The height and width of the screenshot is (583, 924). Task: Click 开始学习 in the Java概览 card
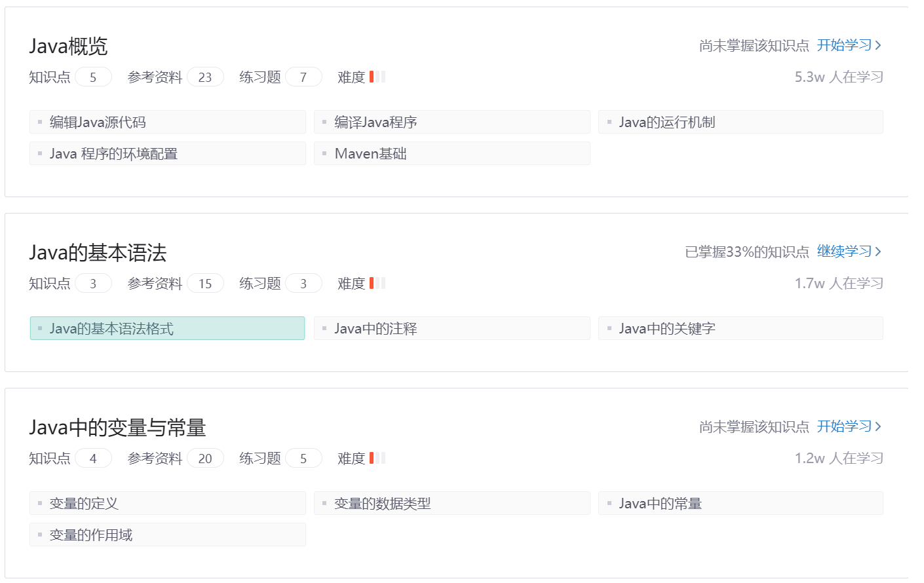click(849, 45)
